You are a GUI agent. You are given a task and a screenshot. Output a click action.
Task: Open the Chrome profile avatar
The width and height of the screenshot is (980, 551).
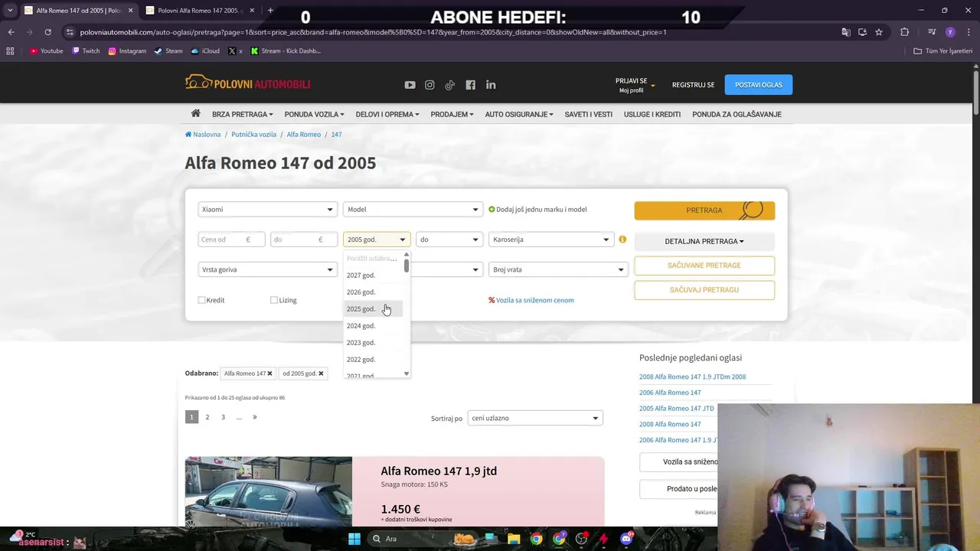point(950,32)
